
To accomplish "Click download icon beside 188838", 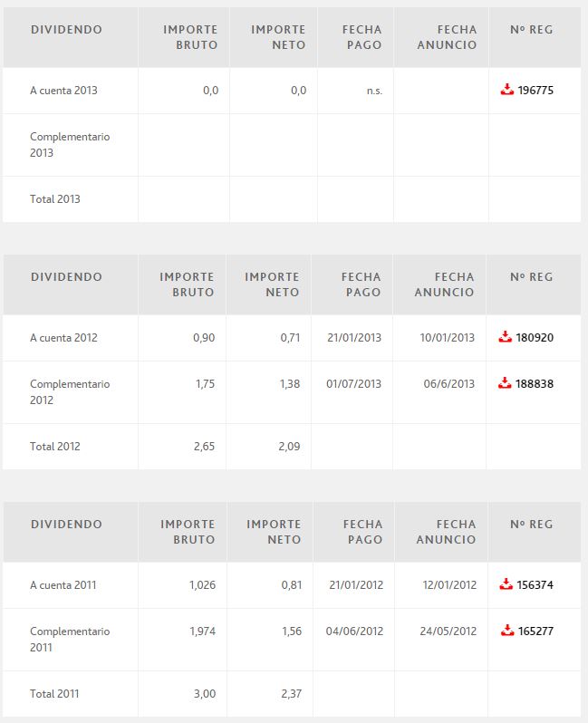I will pyautogui.click(x=506, y=383).
